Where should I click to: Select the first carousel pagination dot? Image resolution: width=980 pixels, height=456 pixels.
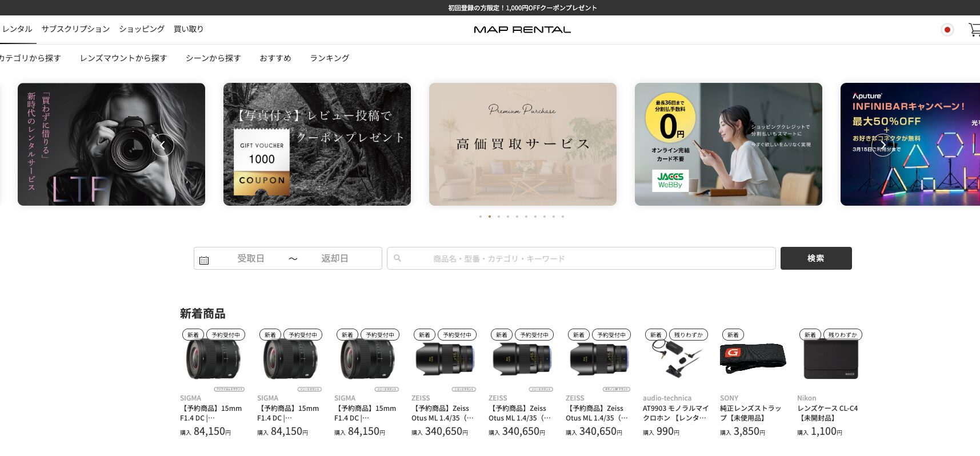[x=481, y=217]
